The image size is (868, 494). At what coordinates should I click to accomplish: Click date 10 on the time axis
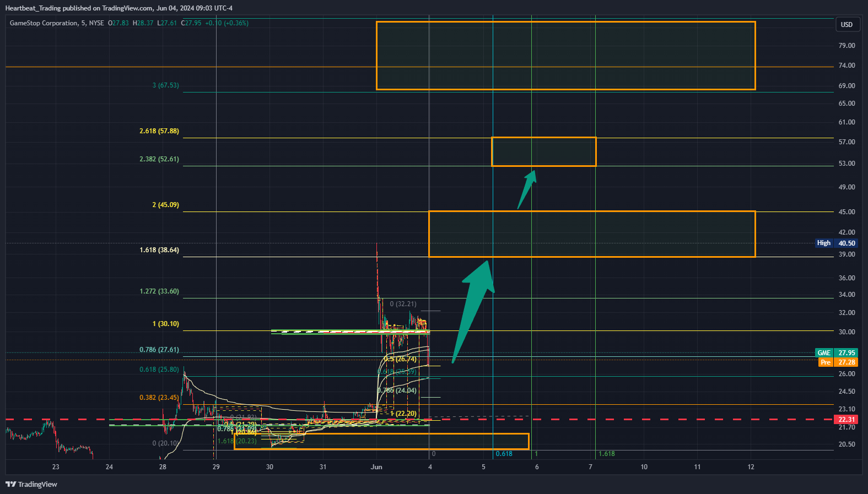tap(644, 467)
